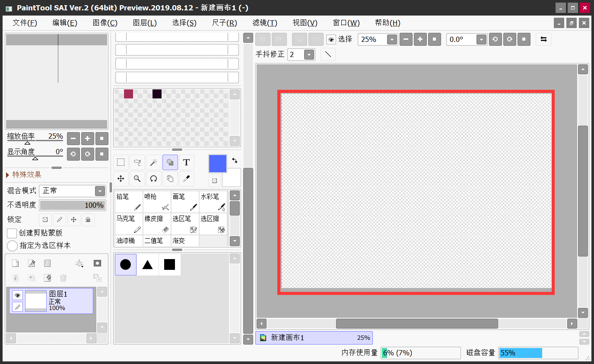
Task: Select the lasso selection tool
Action: [137, 162]
